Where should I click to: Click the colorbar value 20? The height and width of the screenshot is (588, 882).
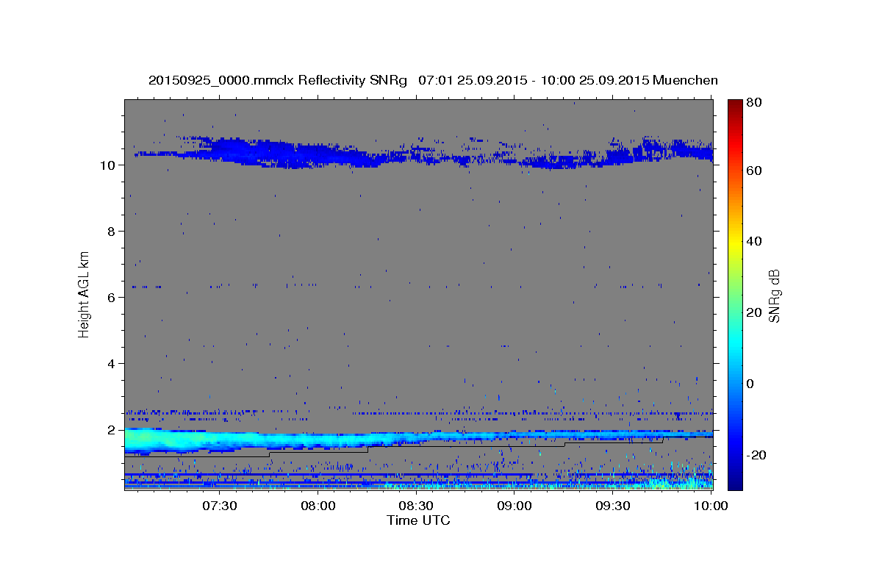point(753,312)
